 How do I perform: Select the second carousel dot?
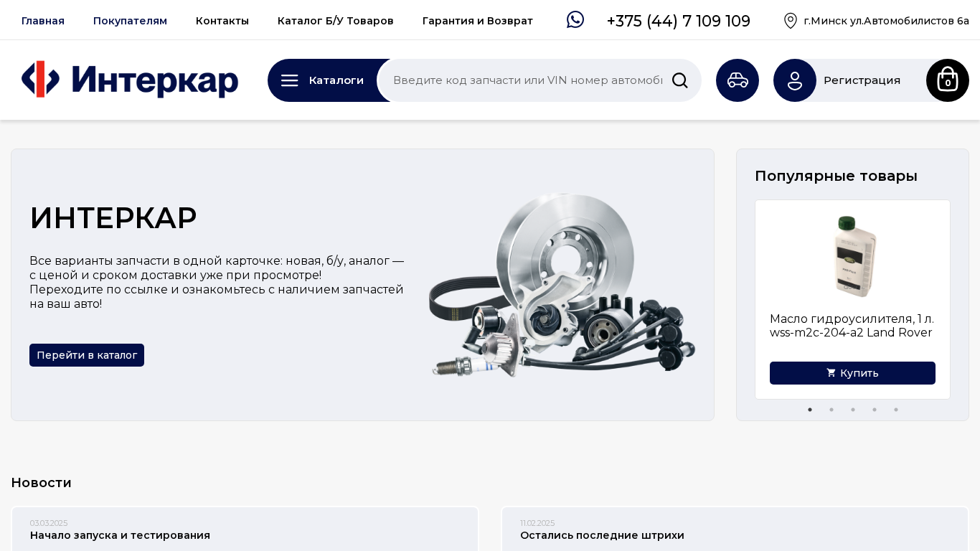[x=831, y=410]
